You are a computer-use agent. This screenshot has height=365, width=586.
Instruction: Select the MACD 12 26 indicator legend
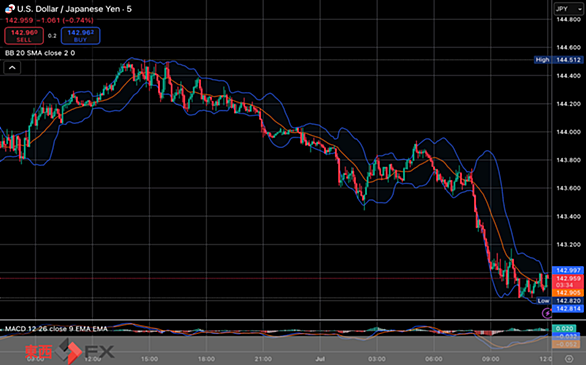[x=56, y=329]
